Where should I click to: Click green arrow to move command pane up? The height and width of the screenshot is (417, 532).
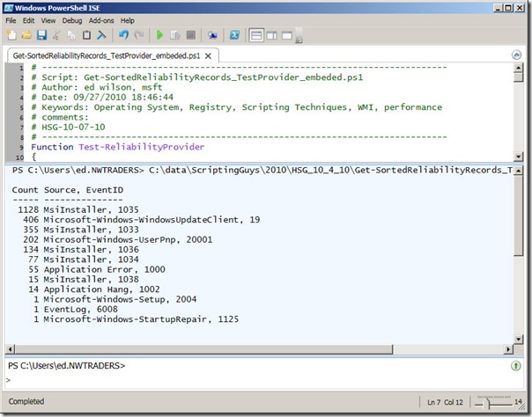(x=516, y=366)
